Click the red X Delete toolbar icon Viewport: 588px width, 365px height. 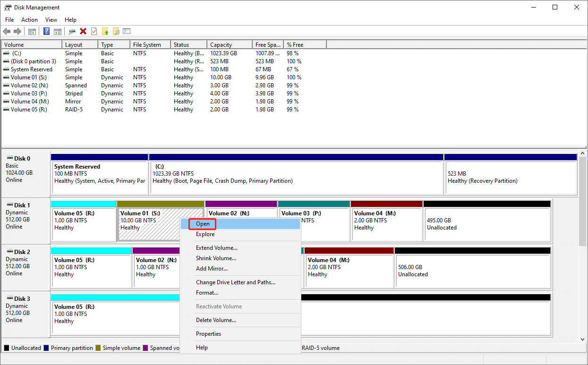[83, 32]
